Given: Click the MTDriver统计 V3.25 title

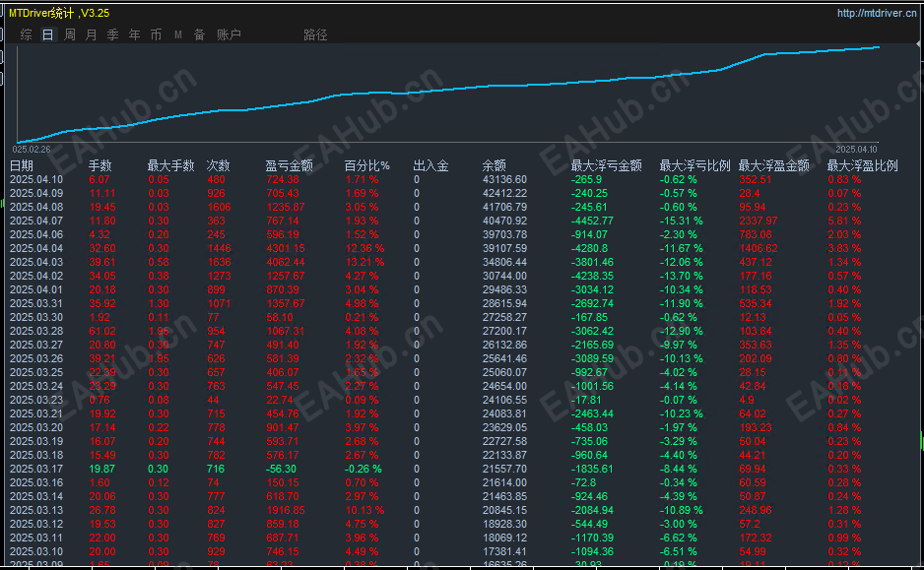Looking at the screenshot, I should click(x=59, y=13).
